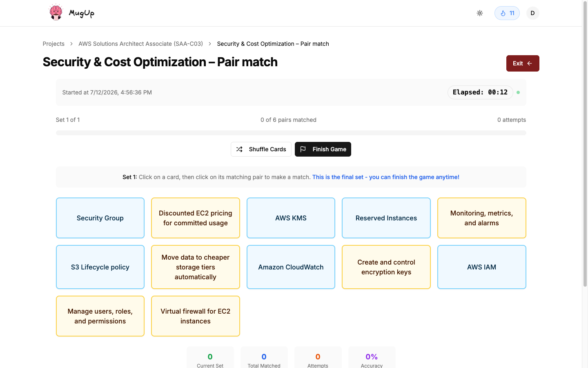The image size is (588, 368).
Task: Click the current breadcrumb 'Security & Cost Optimization – Pair match'
Action: coord(273,44)
